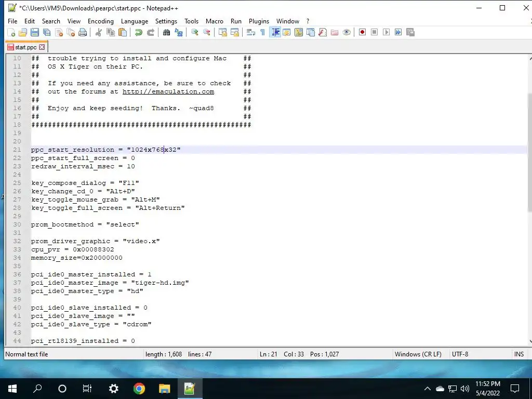Viewport: 532px width, 399px height.
Task: Open the Edit menu
Action: coord(30,21)
